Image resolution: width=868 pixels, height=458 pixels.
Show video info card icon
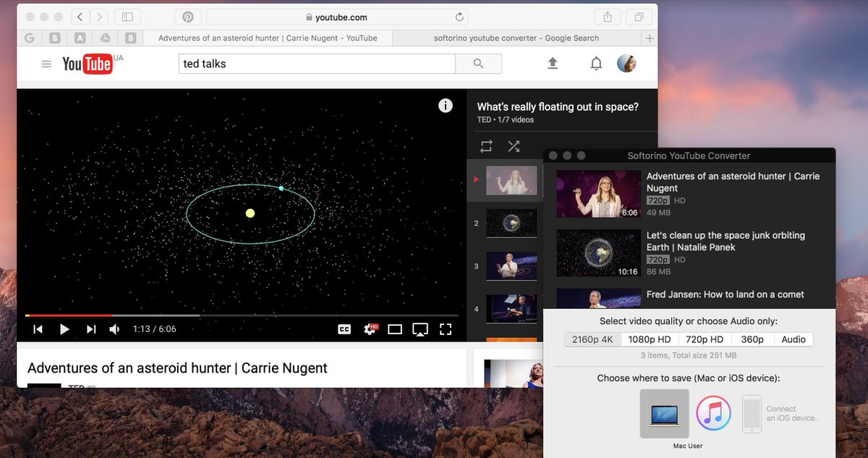(x=446, y=106)
